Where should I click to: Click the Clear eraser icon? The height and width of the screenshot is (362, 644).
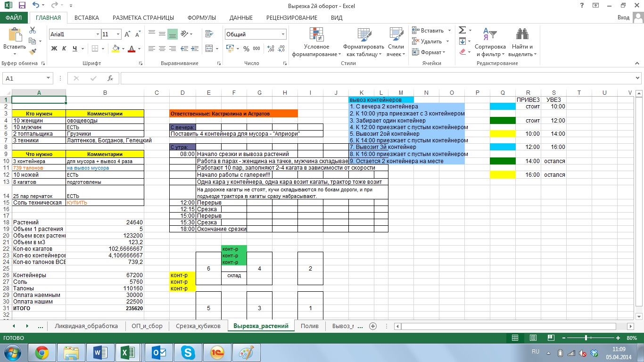[x=462, y=52]
